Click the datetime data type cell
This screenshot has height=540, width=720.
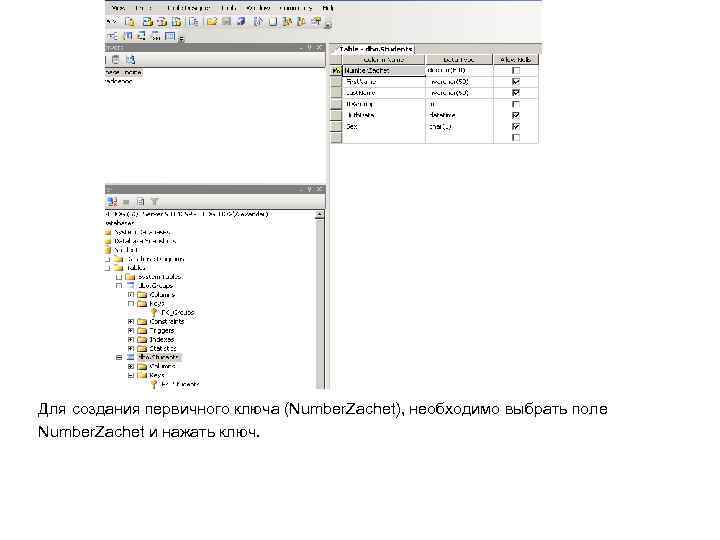459,115
